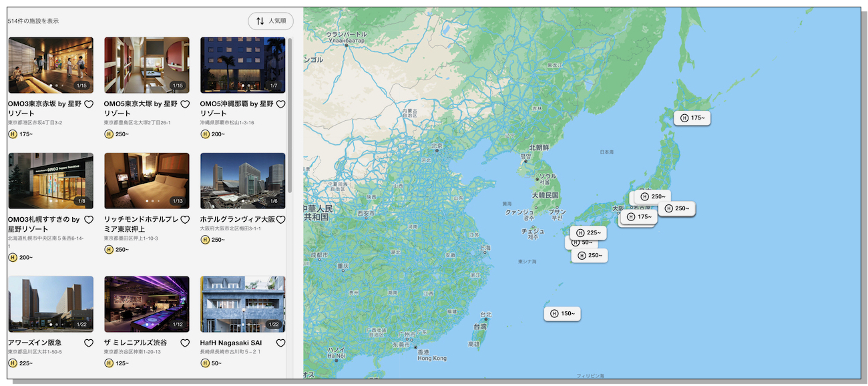Select the 175~ map marker near Osaka
The image size is (868, 386).
[639, 217]
